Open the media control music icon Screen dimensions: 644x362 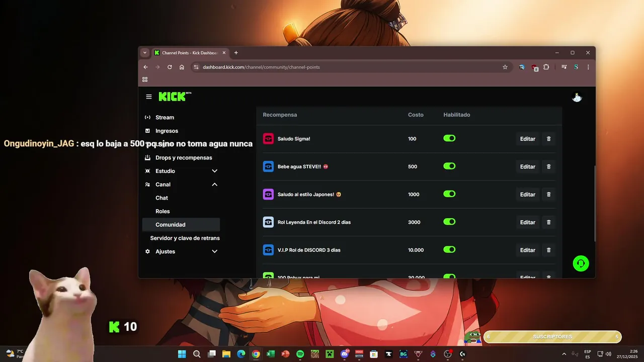coord(564,67)
